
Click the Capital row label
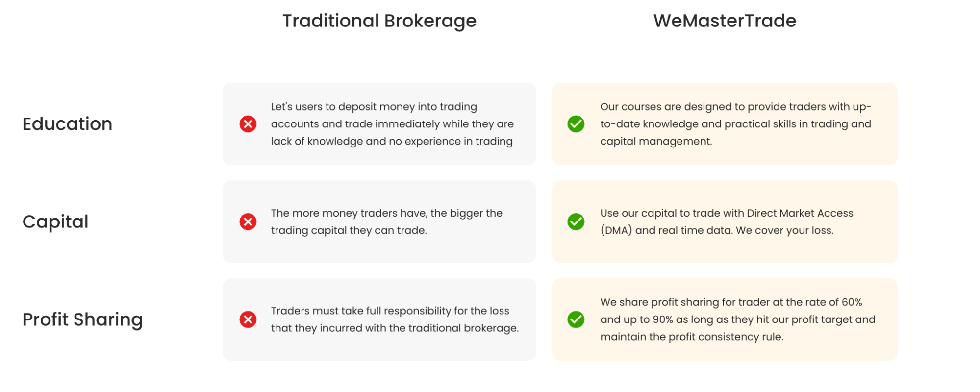click(55, 222)
